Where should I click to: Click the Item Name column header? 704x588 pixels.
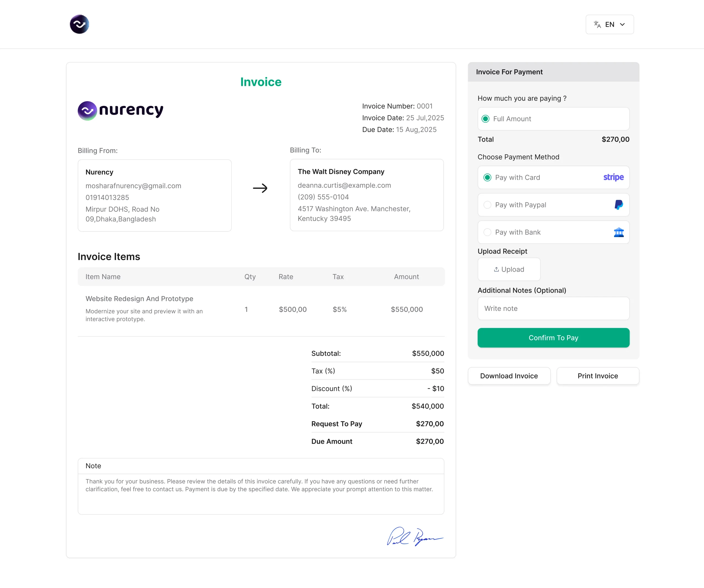pos(103,277)
